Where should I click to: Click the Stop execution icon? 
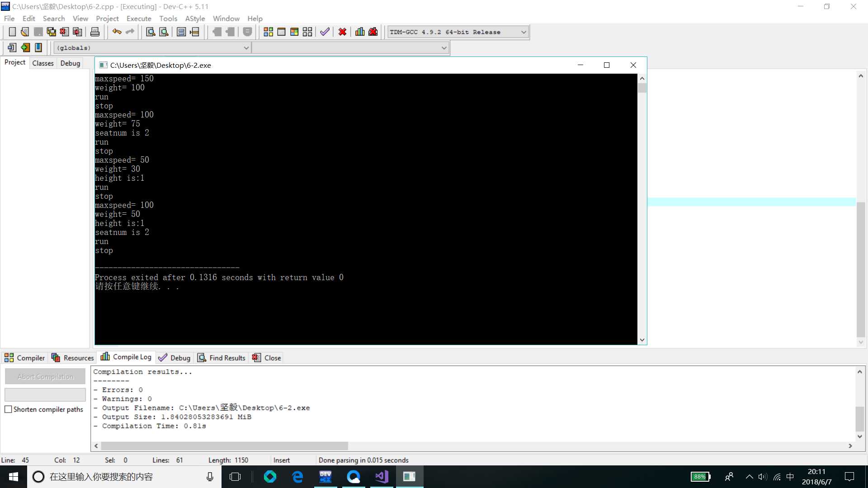point(343,32)
